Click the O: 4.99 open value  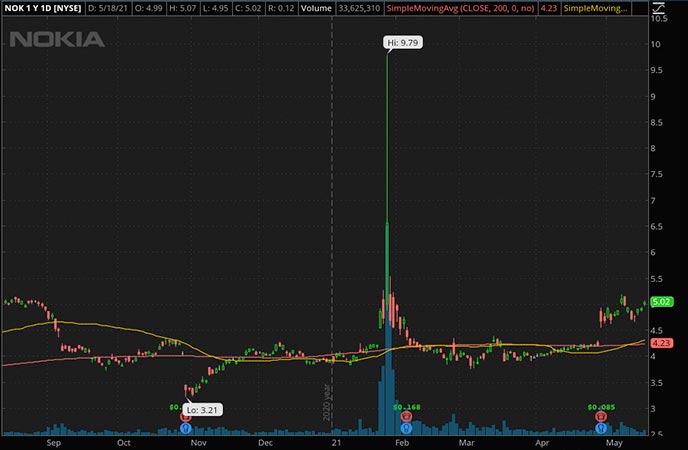coord(149,8)
